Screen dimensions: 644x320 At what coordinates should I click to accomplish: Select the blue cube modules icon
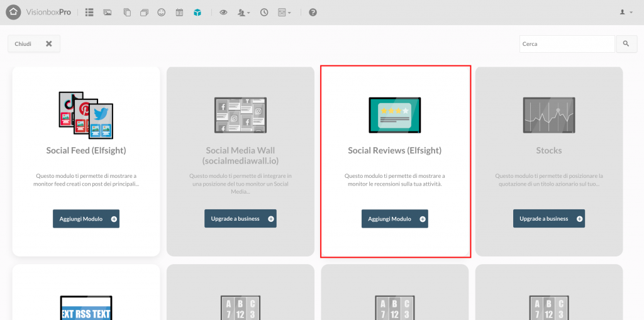[197, 13]
